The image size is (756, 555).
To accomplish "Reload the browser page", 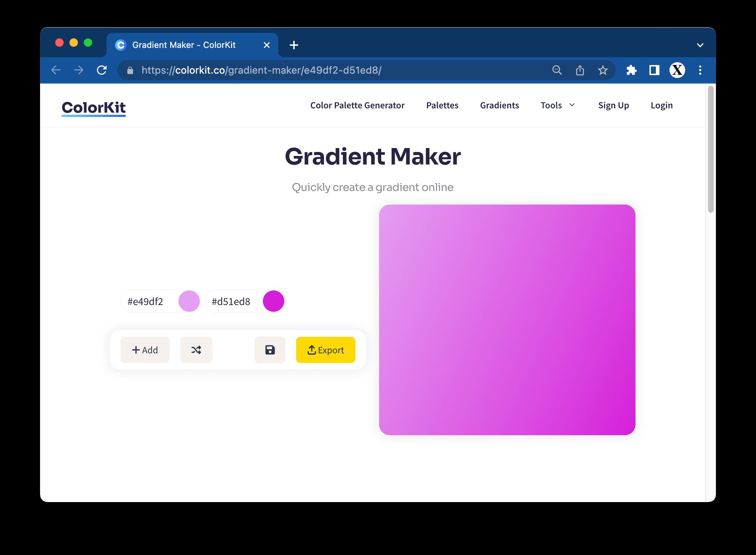I will 102,70.
